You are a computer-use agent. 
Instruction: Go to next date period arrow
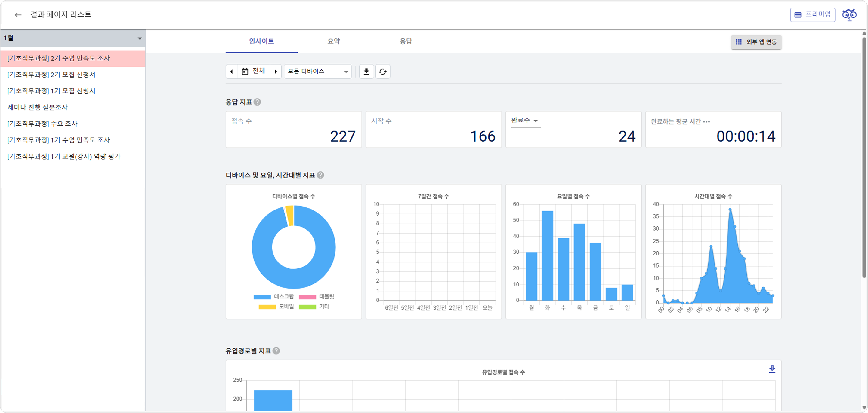pos(276,71)
